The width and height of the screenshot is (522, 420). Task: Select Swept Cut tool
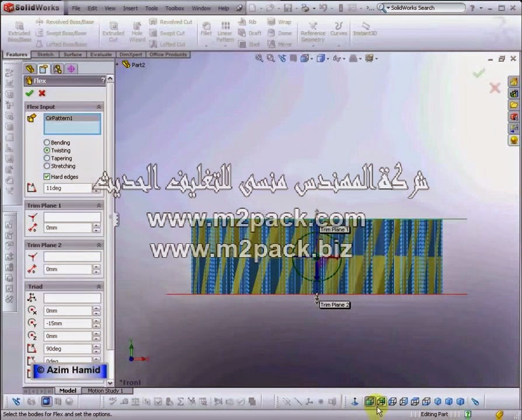167,33
